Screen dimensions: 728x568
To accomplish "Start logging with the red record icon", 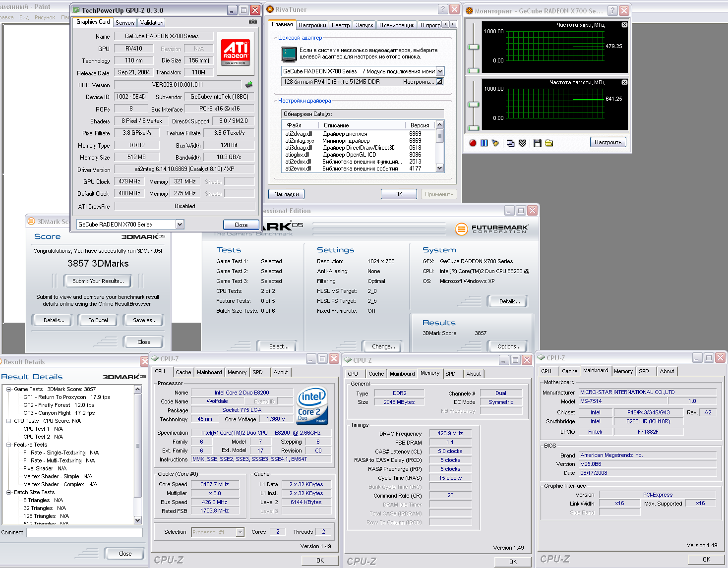I will pyautogui.click(x=473, y=143).
